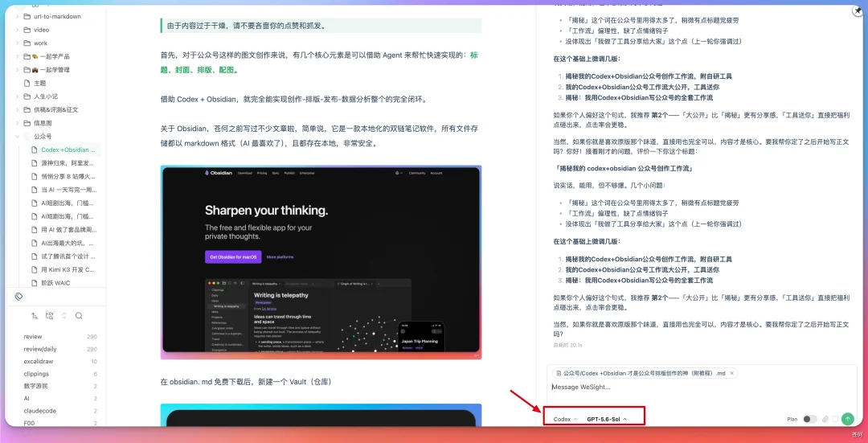Viewport: 868px width, 443px height.
Task: Click folder icon of 人生小记
Action: [x=27, y=96]
